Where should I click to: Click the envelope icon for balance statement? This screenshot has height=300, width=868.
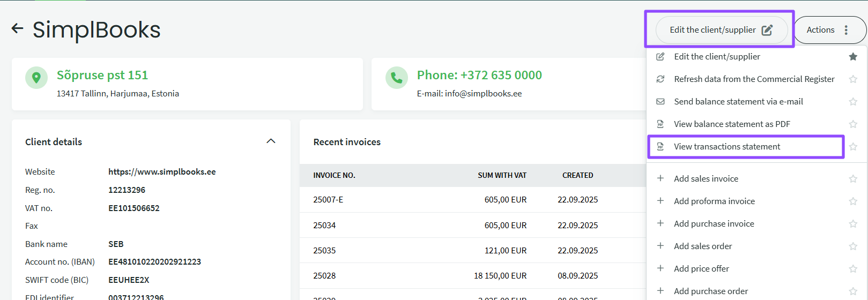(661, 102)
